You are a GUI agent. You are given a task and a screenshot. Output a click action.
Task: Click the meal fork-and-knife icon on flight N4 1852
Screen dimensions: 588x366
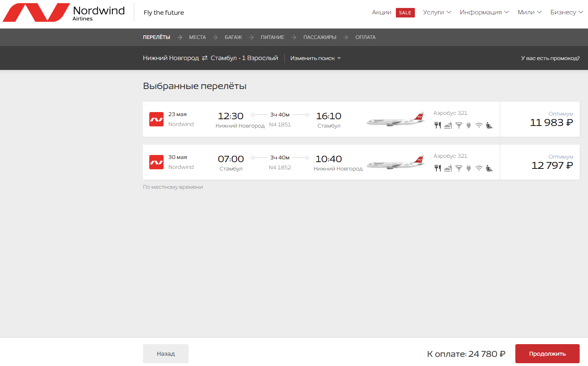pyautogui.click(x=438, y=168)
